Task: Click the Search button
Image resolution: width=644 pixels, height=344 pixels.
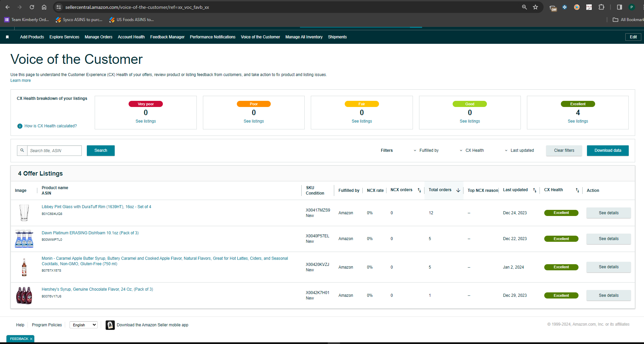Action: pyautogui.click(x=101, y=150)
